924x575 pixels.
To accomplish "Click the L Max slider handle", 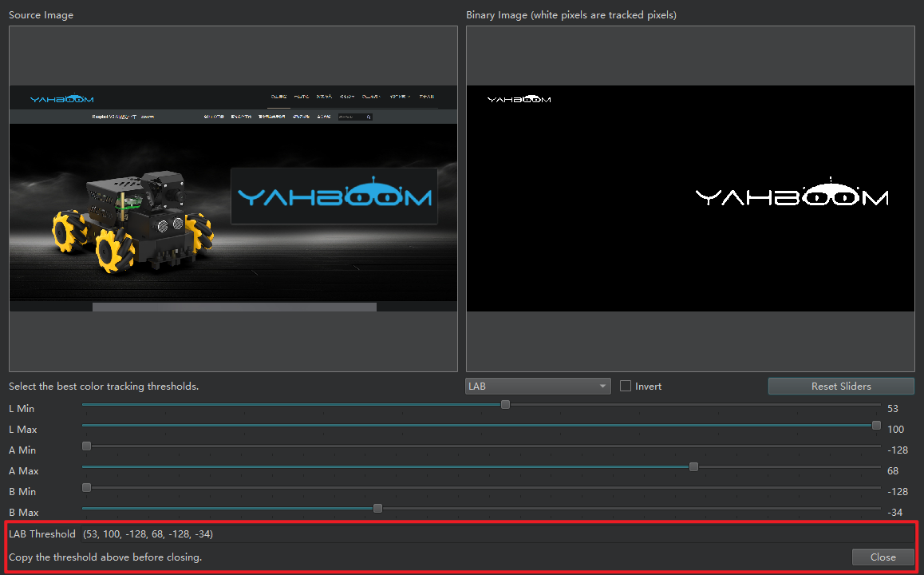I will click(876, 425).
